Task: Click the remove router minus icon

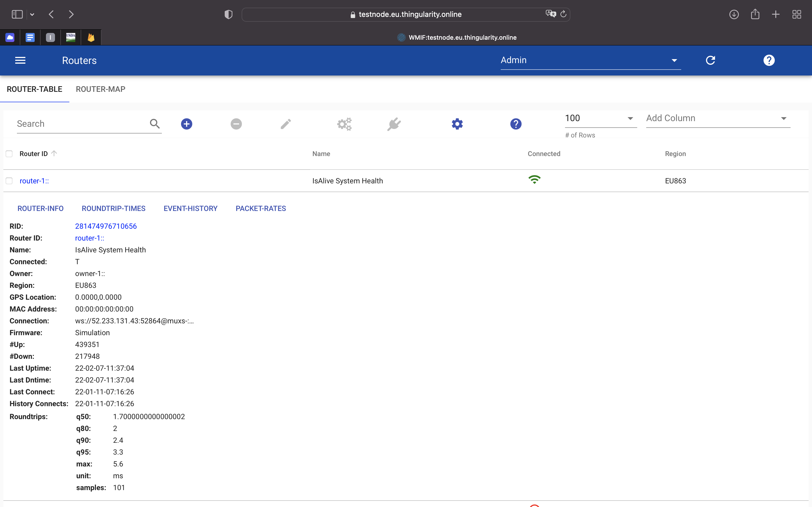Action: pos(236,124)
